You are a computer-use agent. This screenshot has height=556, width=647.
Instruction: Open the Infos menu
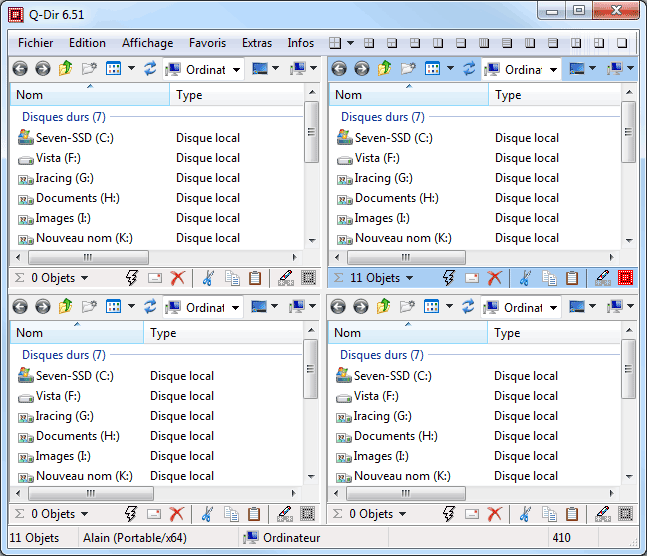(300, 43)
